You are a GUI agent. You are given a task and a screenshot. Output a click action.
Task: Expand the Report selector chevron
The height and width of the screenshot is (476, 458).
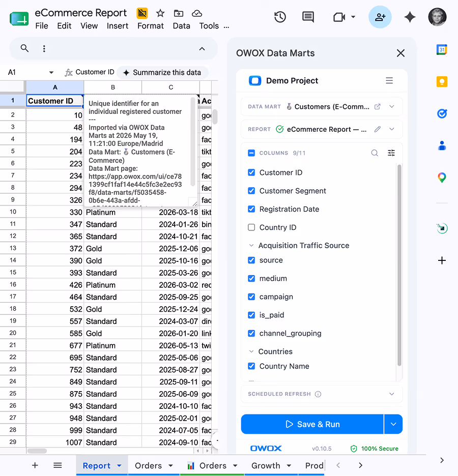392,129
